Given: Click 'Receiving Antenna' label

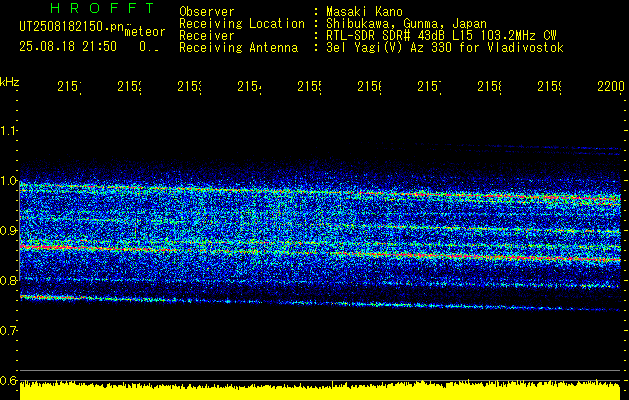Looking at the screenshot, I should (239, 48).
